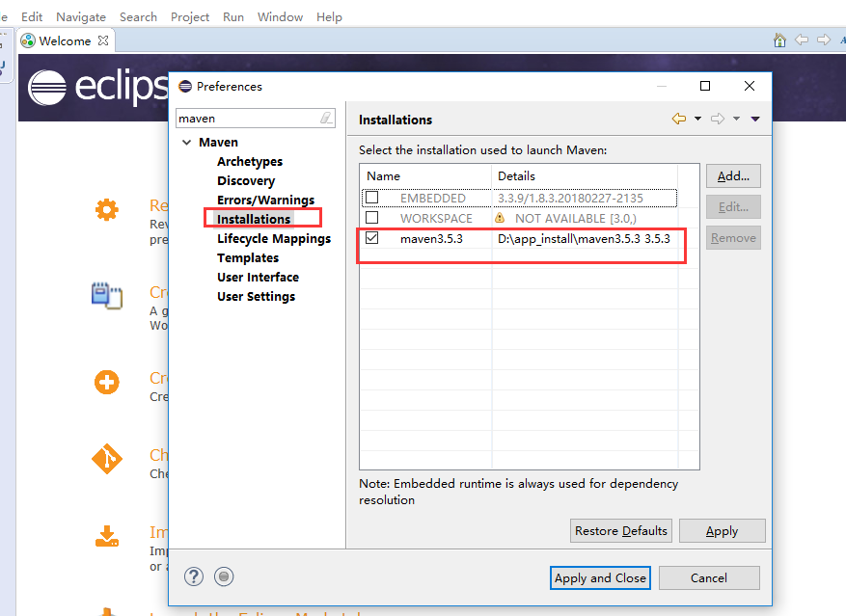This screenshot has width=846, height=616.
Task: Click the warning icon in WORKSPACE row
Action: coord(500,218)
